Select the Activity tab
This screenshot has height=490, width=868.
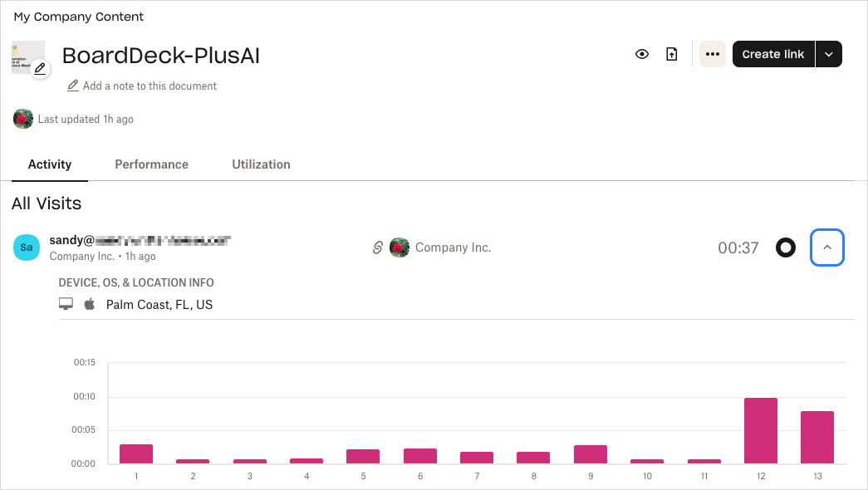tap(50, 164)
